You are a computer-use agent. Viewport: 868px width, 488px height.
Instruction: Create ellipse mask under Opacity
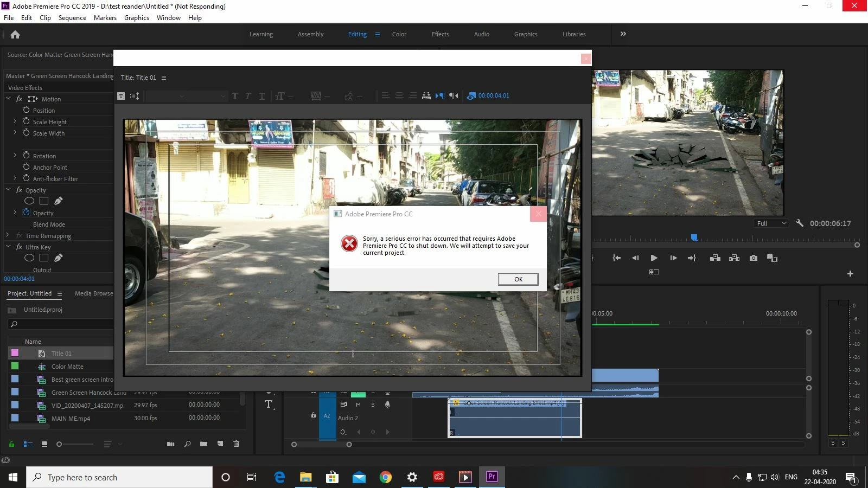click(x=29, y=201)
